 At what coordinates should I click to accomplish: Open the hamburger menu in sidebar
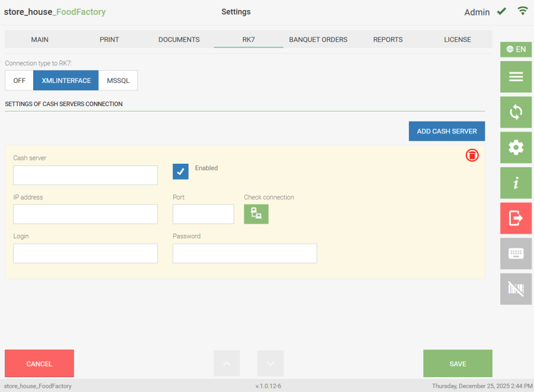click(516, 77)
